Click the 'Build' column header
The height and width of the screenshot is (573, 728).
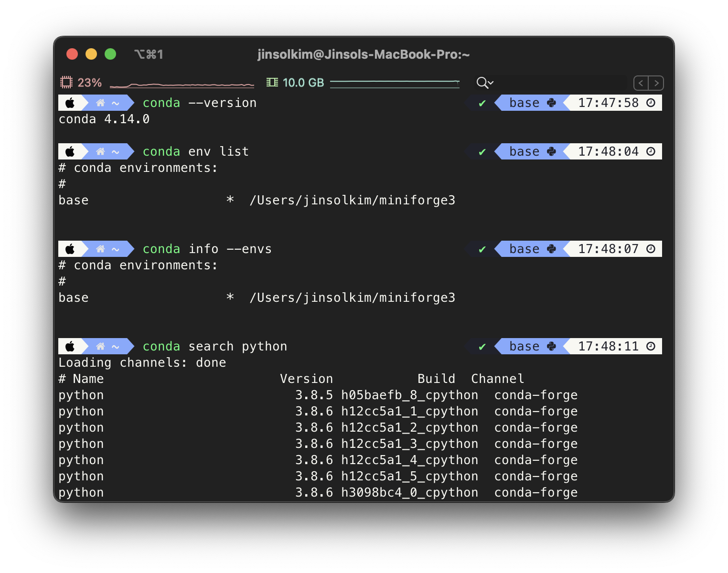coord(437,379)
